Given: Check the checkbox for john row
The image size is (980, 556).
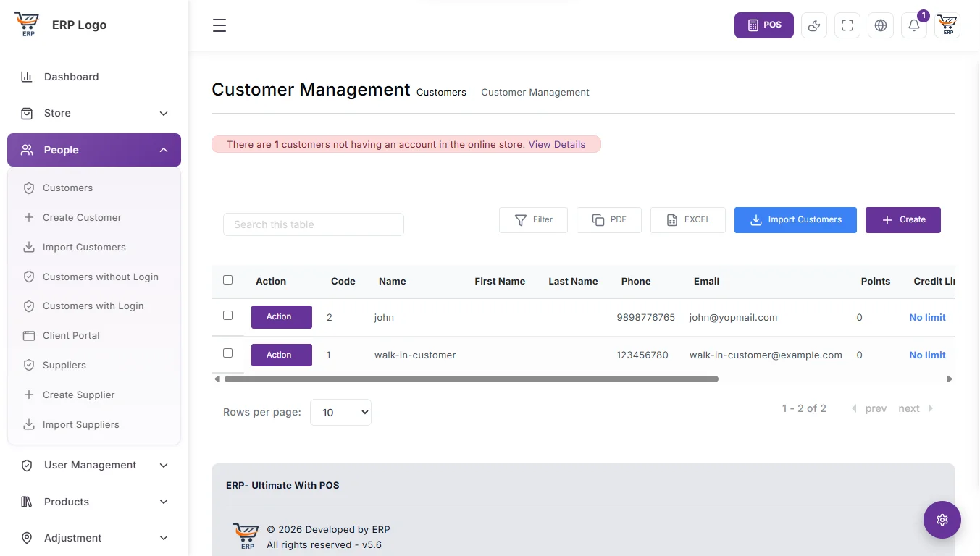Looking at the screenshot, I should tap(228, 315).
